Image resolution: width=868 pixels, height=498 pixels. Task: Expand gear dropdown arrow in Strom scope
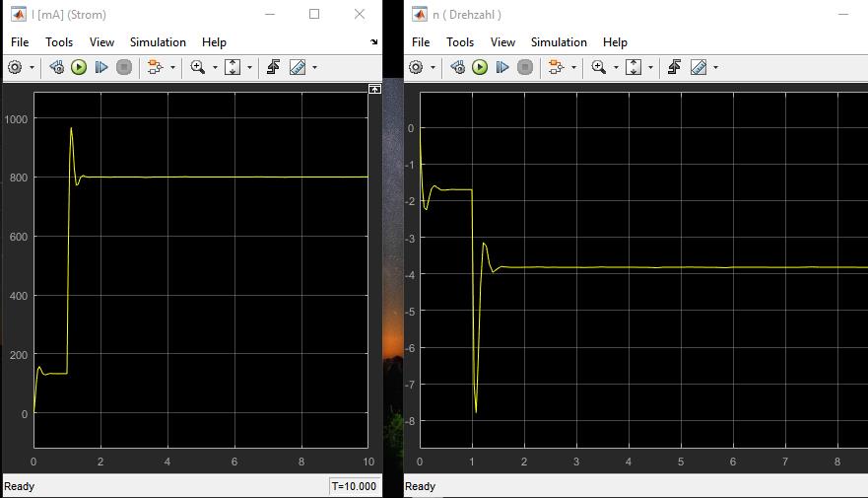32,68
